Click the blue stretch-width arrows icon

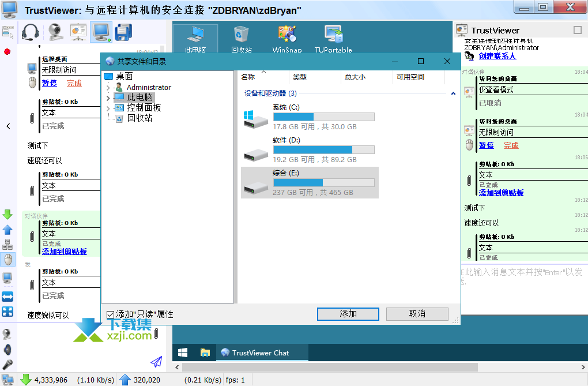point(7,297)
